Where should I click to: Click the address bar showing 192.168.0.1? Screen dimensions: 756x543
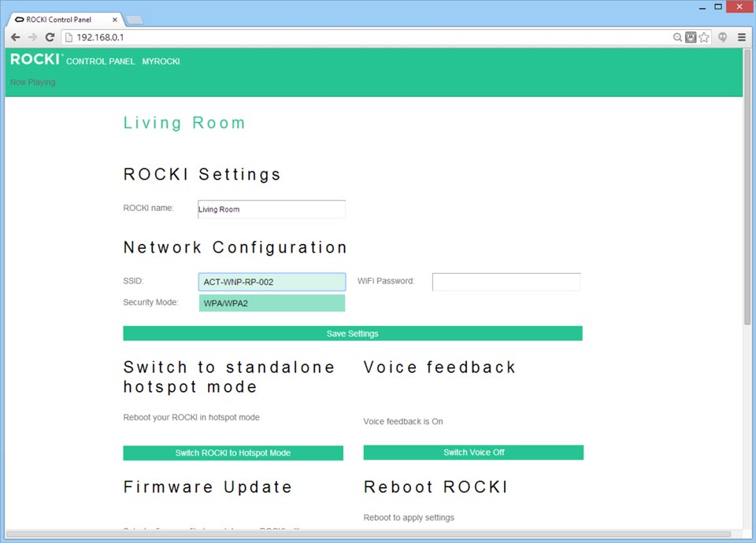tap(366, 37)
